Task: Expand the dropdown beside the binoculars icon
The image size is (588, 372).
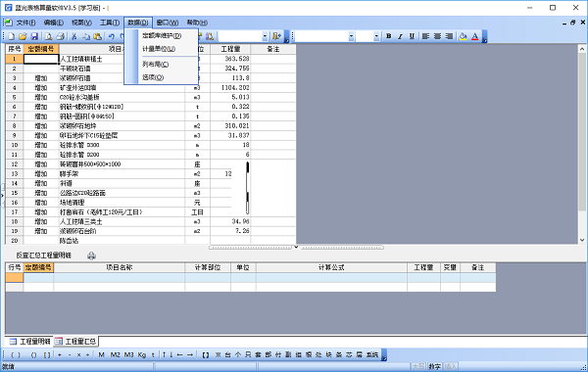Action: tap(265, 36)
